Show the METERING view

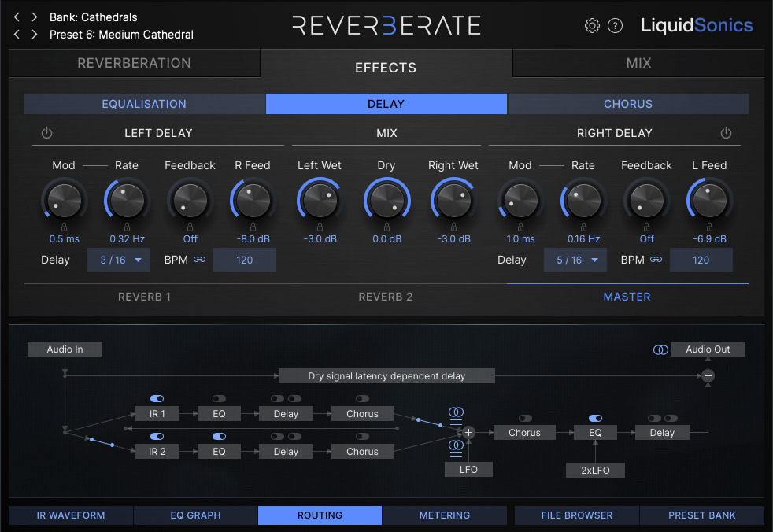445,515
